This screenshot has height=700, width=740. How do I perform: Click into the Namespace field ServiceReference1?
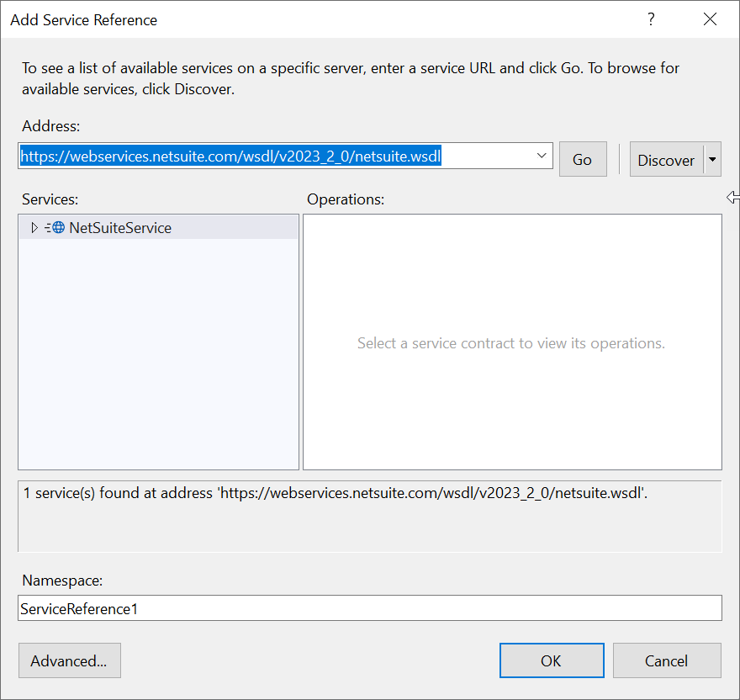click(x=369, y=608)
